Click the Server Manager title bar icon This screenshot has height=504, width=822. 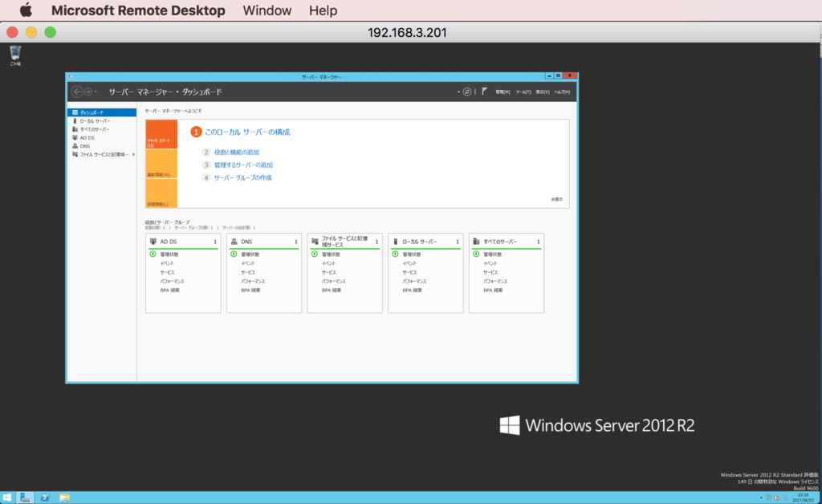[x=71, y=76]
